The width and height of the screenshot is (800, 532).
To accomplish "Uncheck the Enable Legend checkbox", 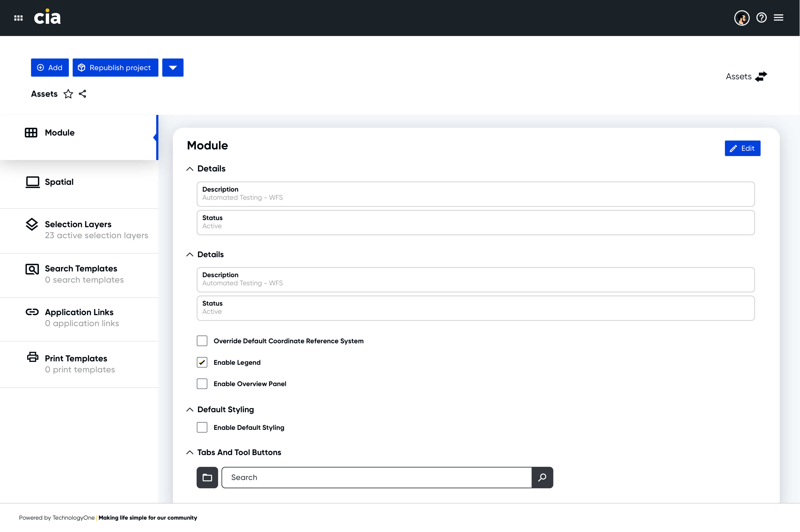I will (x=202, y=362).
